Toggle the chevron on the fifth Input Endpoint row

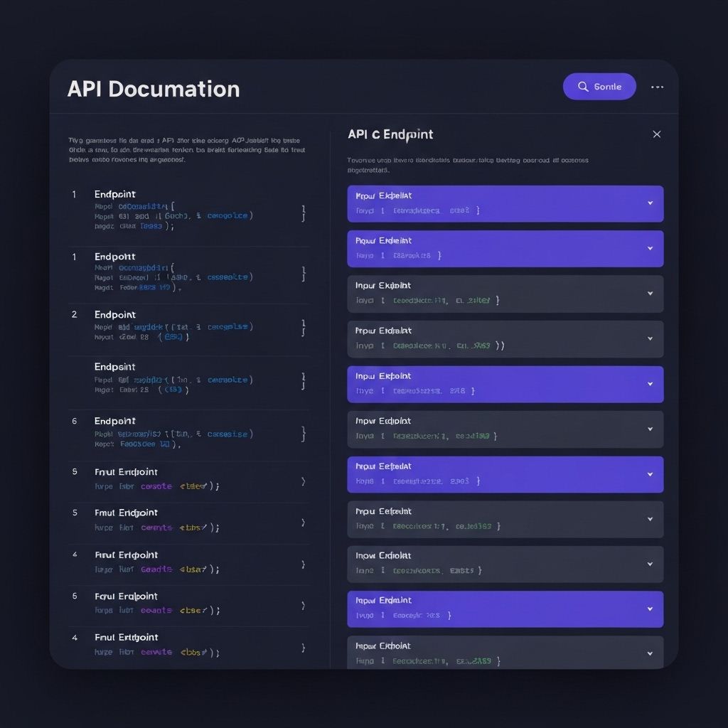pyautogui.click(x=650, y=384)
